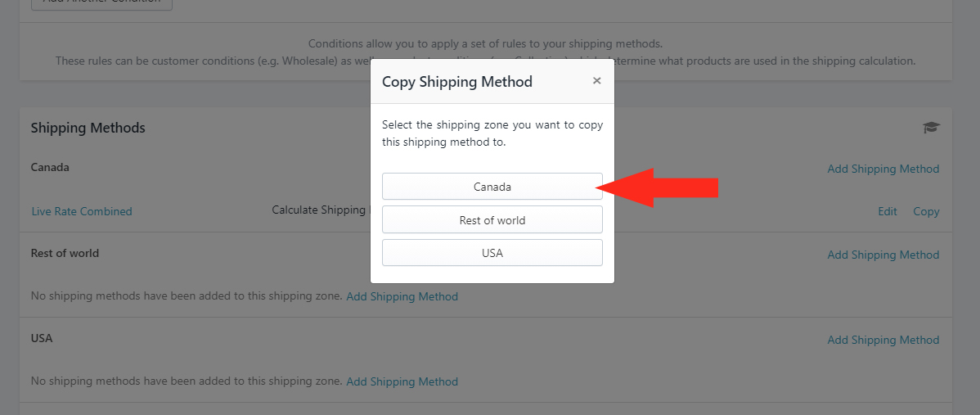
Task: Pick USA zone button in dialog
Action: tap(492, 253)
